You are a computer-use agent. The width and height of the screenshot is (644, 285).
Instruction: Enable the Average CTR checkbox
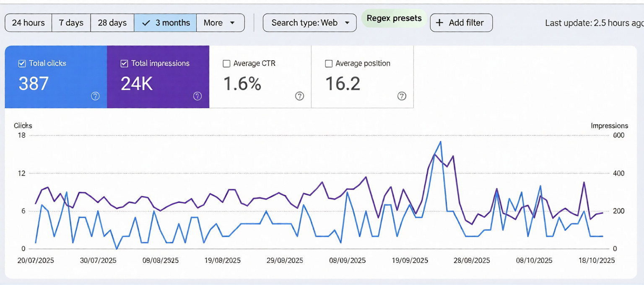226,63
